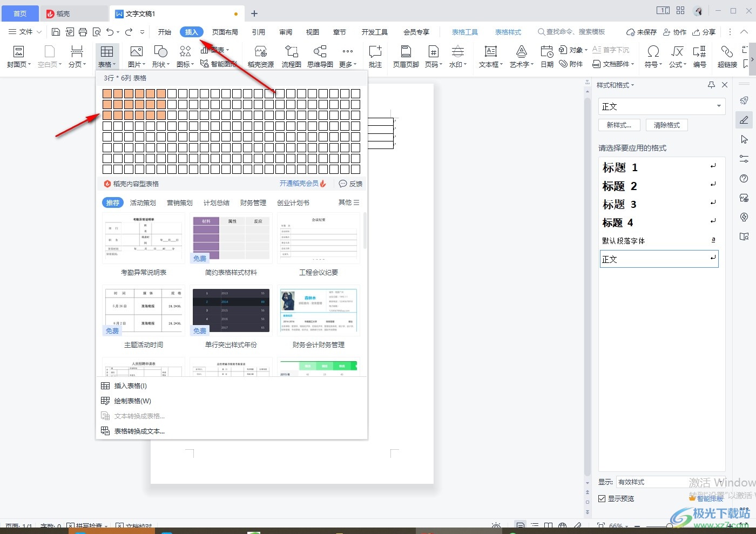Add a comment (批注)
Viewport: 756px width, 534px height.
(375, 57)
